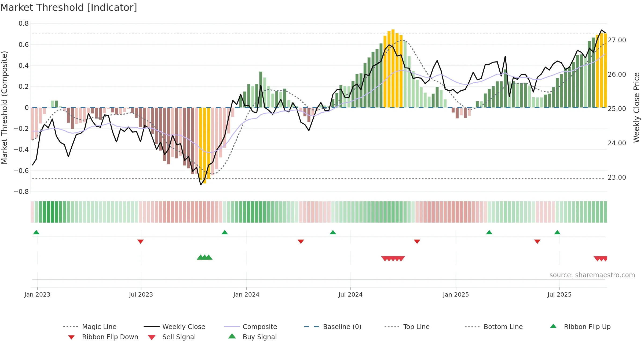
Task: Click the dark green ribbon segment after Jan 2023
Action: (50, 212)
